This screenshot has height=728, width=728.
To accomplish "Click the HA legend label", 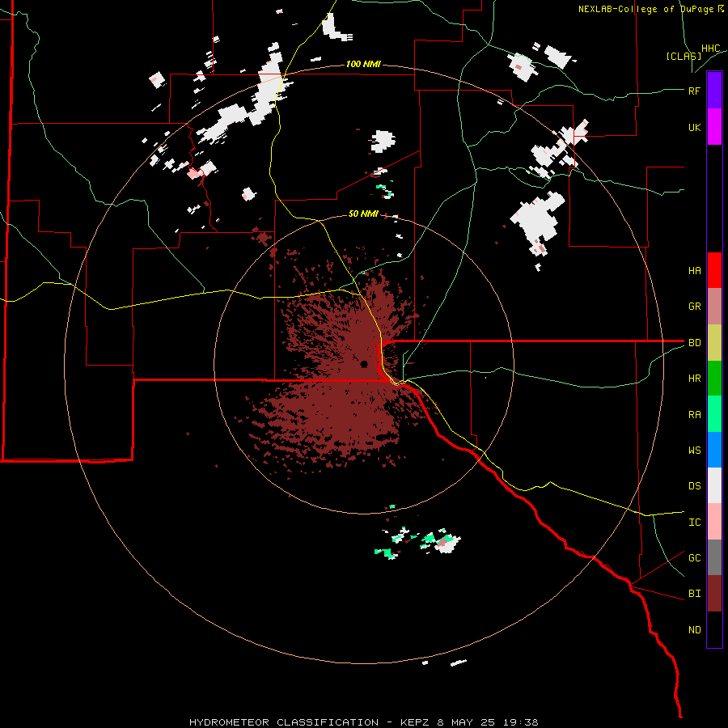I will click(694, 270).
